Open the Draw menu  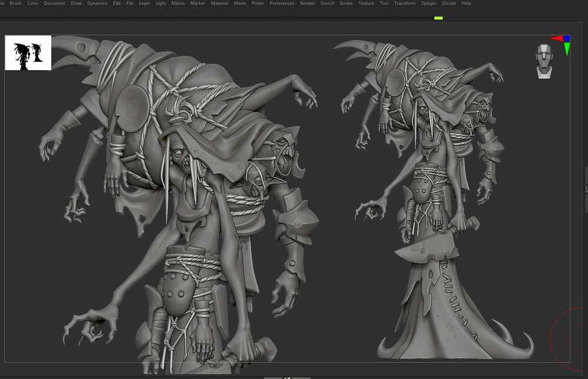[76, 3]
